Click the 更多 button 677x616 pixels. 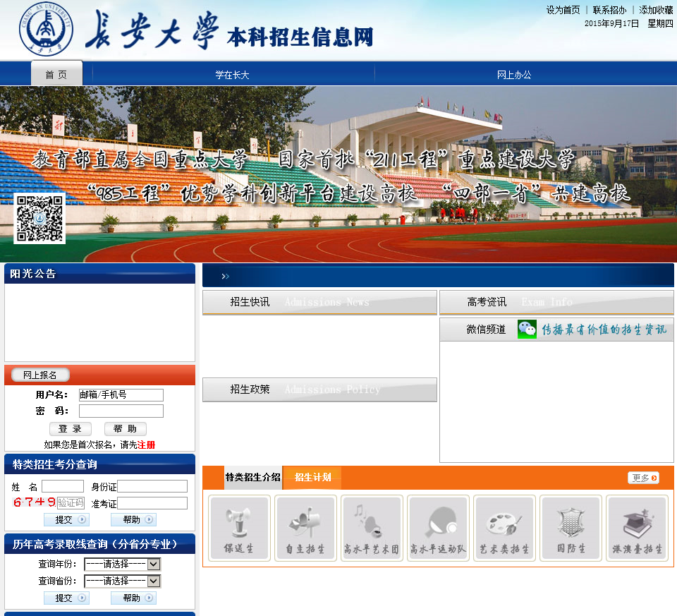pos(643,478)
